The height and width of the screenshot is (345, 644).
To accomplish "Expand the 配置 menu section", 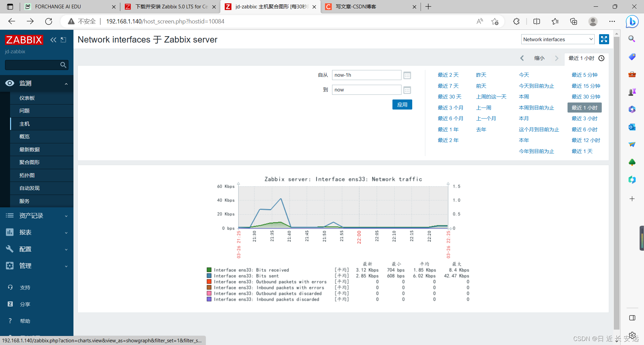I will [x=37, y=249].
